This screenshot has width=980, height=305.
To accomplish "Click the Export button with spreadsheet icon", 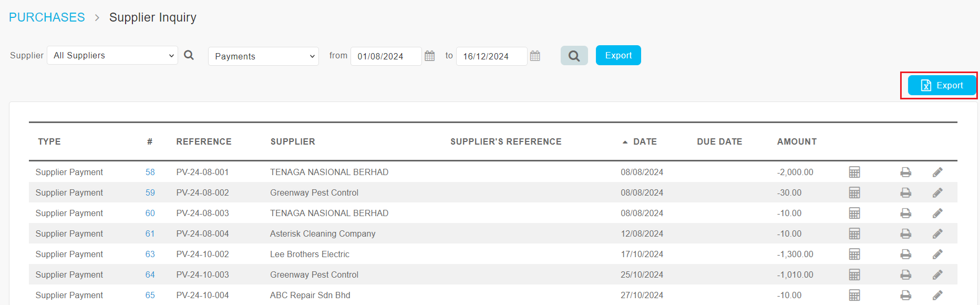I will pyautogui.click(x=942, y=85).
